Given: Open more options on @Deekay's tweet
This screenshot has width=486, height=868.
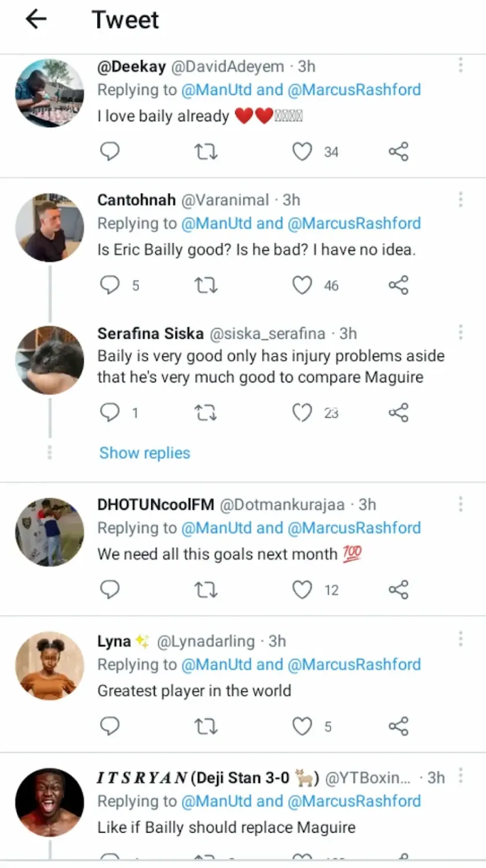Looking at the screenshot, I should 461,65.
